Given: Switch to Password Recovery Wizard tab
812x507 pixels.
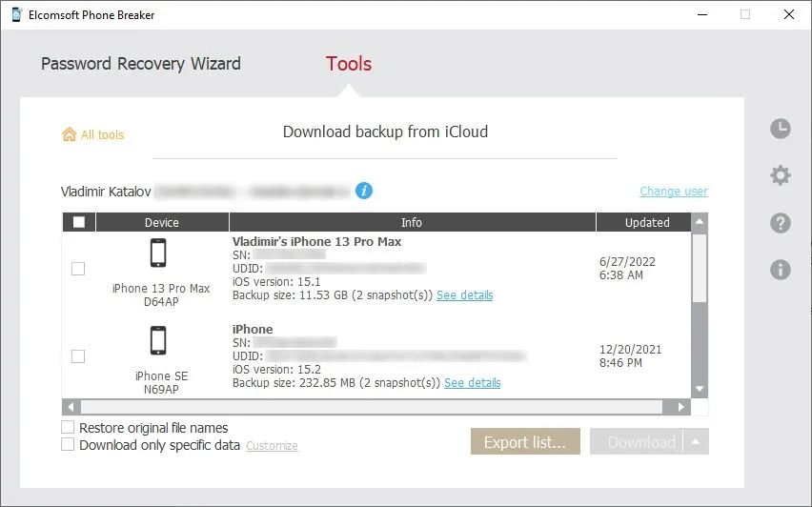Looking at the screenshot, I should point(141,64).
